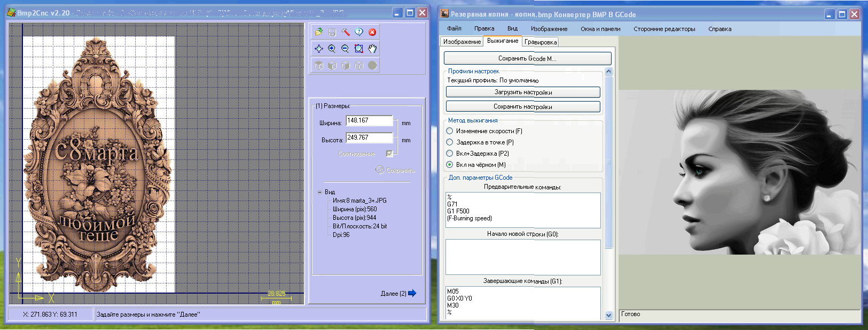Click the grayed sphere icon
868x330 pixels.
pos(372,65)
